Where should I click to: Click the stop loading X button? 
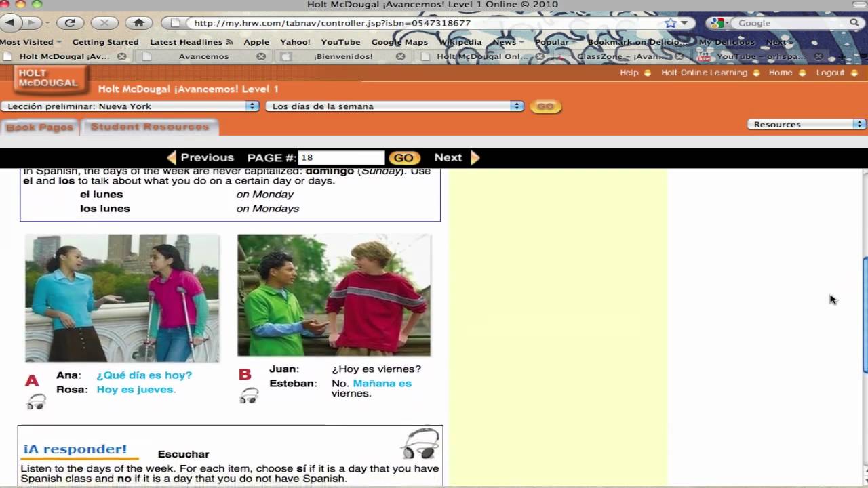click(104, 22)
